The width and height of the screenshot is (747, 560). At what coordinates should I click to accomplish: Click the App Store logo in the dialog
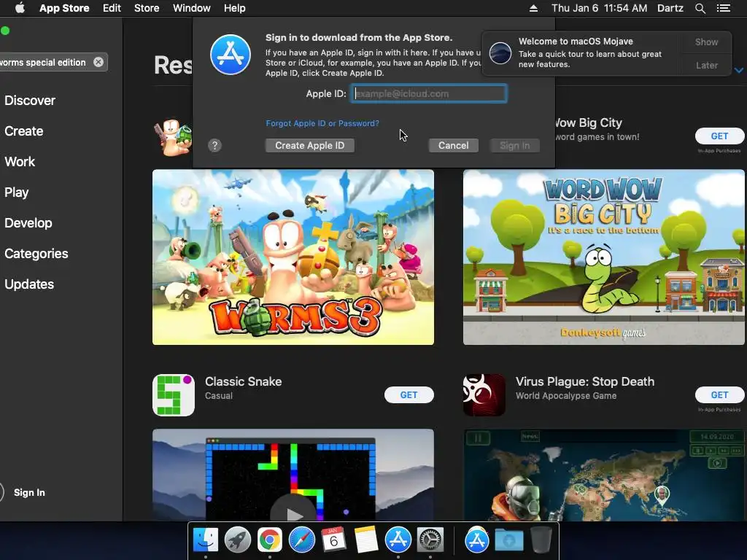coord(231,55)
